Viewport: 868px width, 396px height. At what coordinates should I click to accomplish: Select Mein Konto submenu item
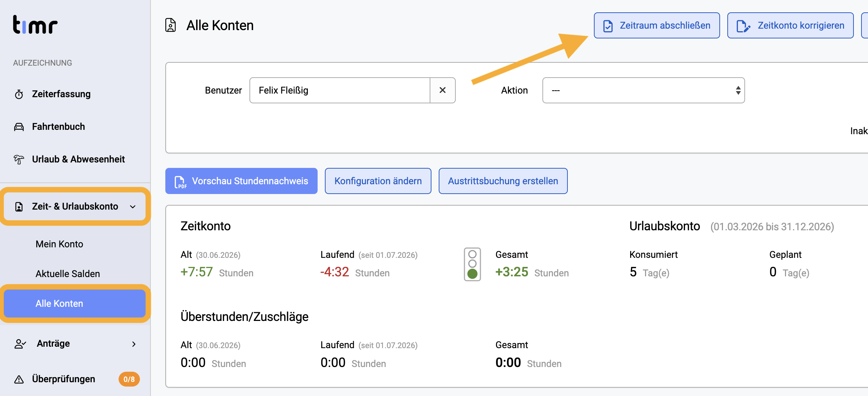pyautogui.click(x=59, y=244)
